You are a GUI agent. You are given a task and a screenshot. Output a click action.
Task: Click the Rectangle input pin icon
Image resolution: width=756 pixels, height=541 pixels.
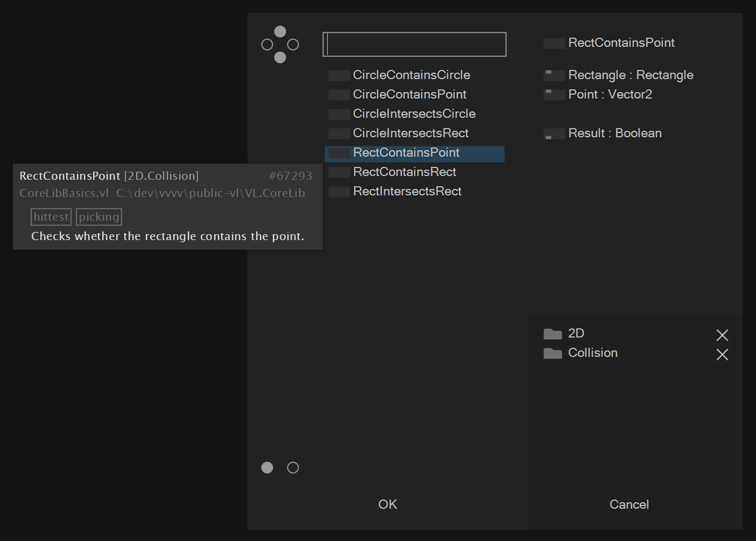[554, 75]
